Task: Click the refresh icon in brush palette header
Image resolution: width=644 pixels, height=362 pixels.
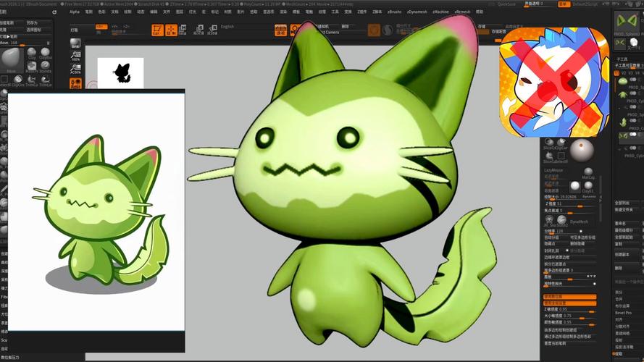Action: [x=54, y=12]
